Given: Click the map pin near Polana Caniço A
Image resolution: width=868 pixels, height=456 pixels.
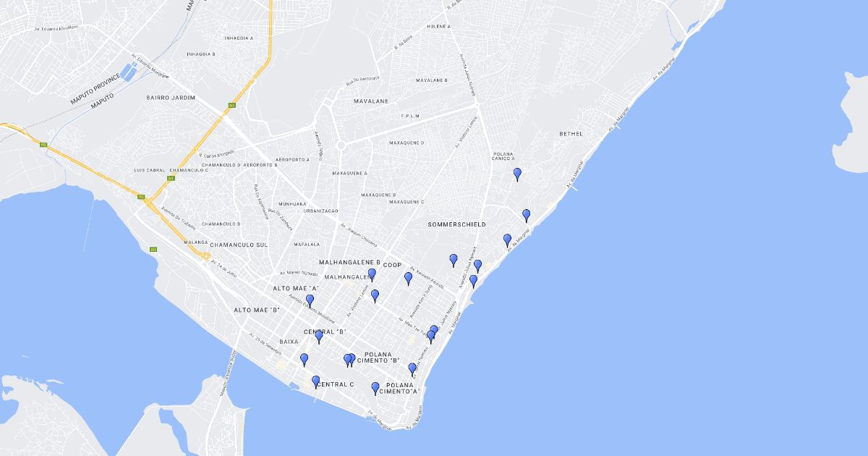Looking at the screenshot, I should 517,174.
